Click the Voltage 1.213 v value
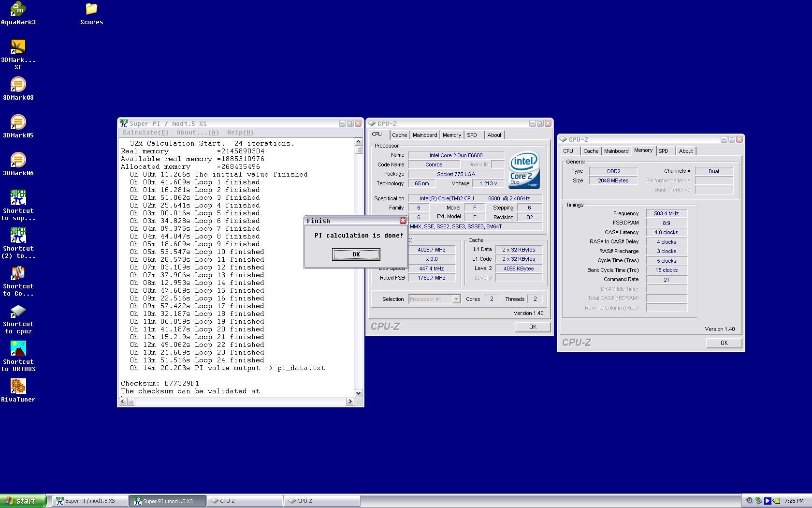The image size is (812, 508). (x=488, y=183)
